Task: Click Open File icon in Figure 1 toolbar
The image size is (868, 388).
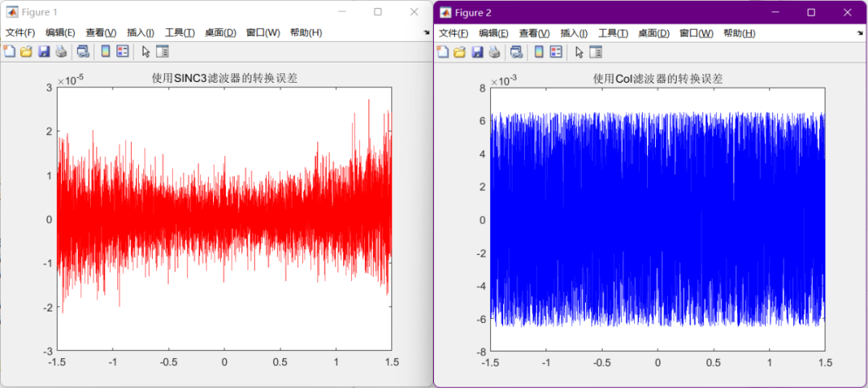Action: coord(26,52)
